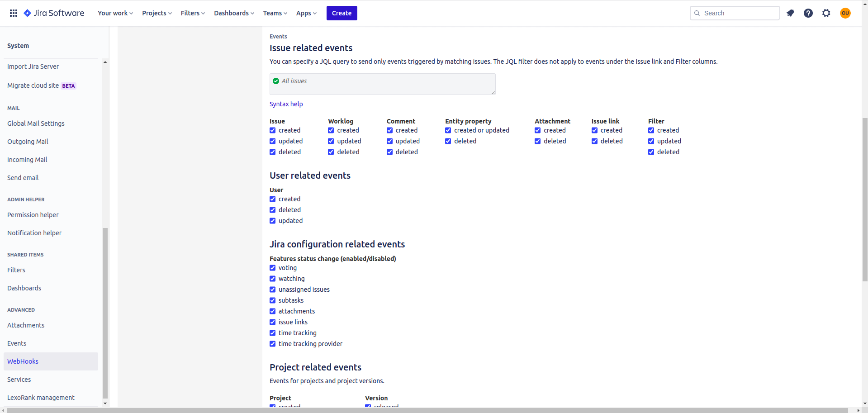Open the app switcher grid icon
Image resolution: width=868 pixels, height=413 pixels.
14,13
